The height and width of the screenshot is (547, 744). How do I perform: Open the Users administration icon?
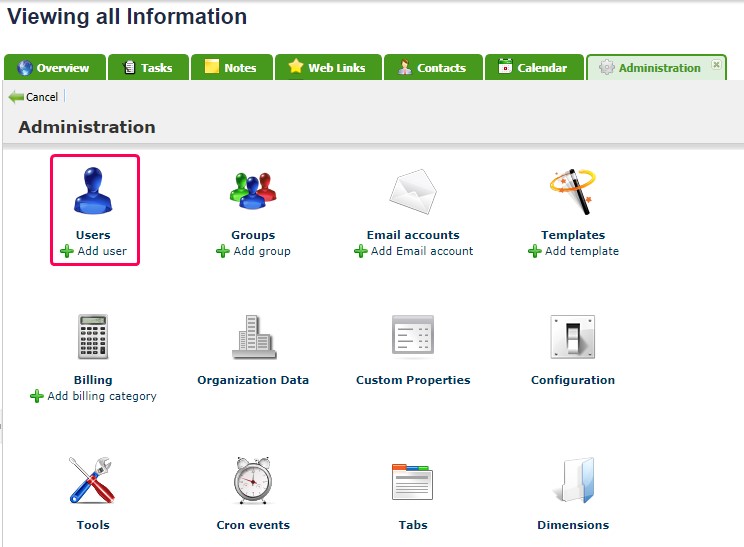click(x=93, y=190)
